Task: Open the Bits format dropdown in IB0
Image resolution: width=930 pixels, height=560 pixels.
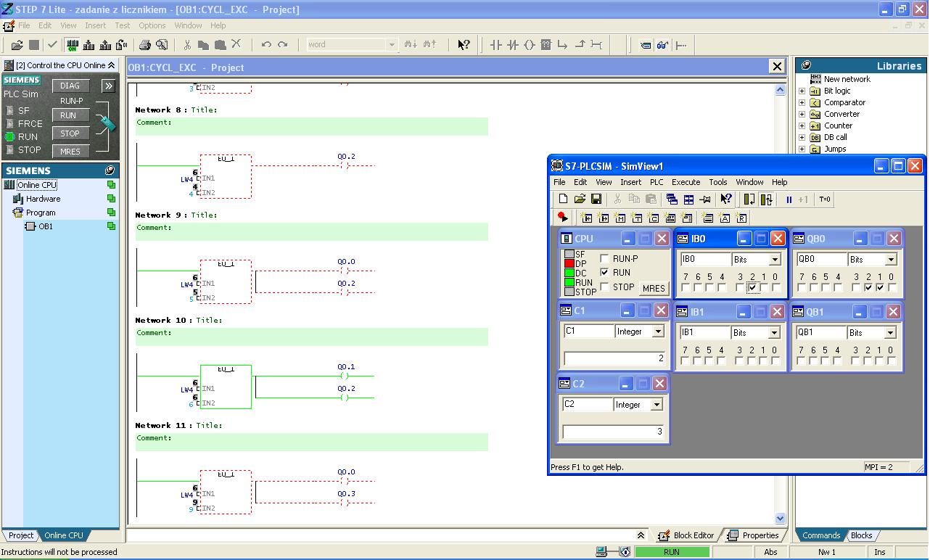Action: 775,260
